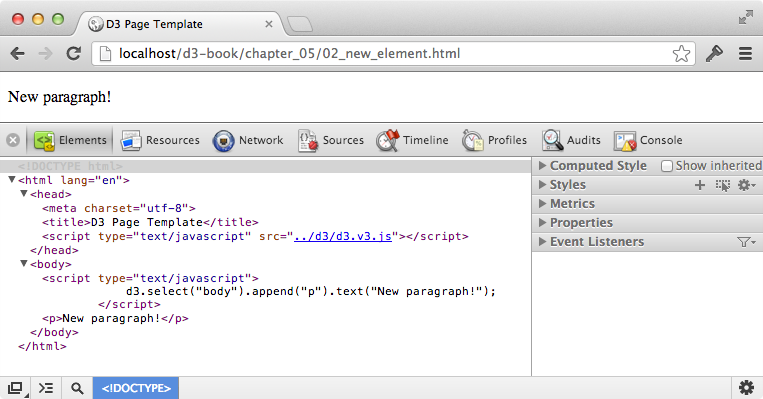763x399 pixels.
Task: Open a new browser tab
Action: pos(300,24)
